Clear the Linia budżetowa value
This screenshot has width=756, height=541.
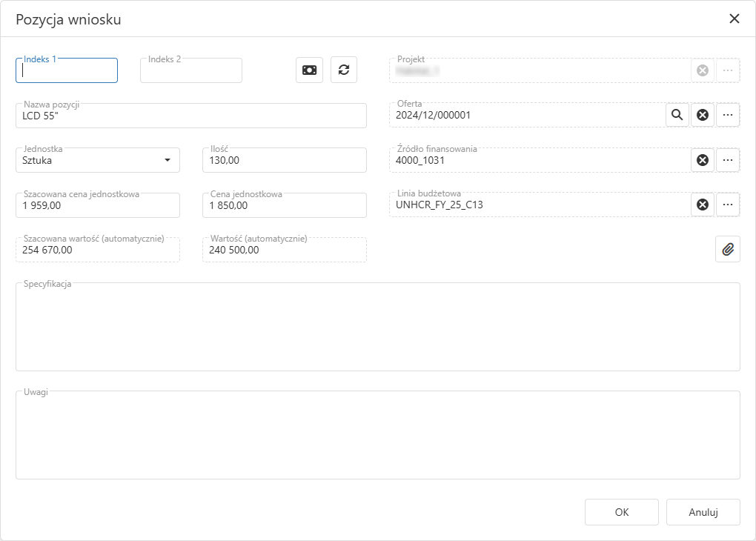pos(703,205)
